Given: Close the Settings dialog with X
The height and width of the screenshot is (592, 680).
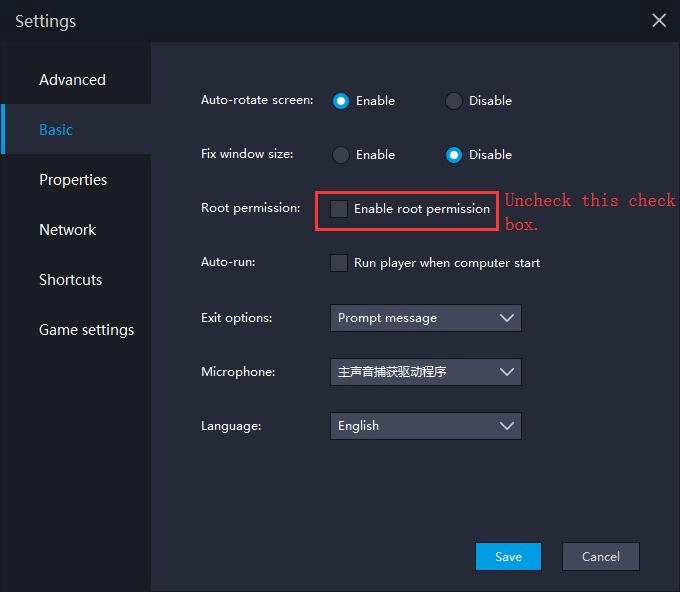Looking at the screenshot, I should [x=659, y=21].
